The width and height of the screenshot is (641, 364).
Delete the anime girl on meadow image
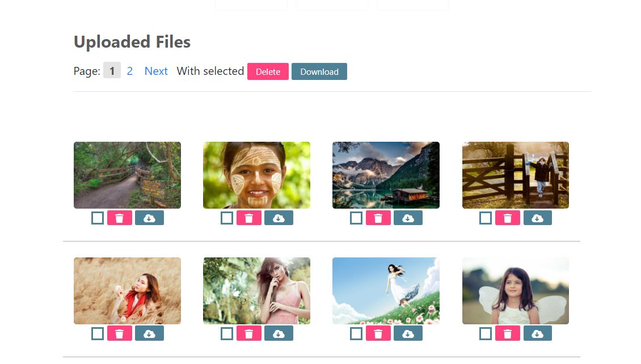click(x=378, y=334)
